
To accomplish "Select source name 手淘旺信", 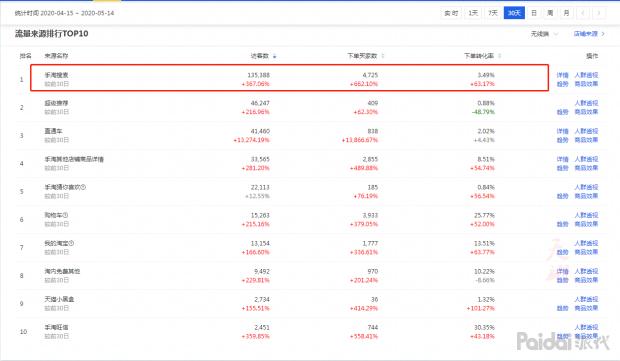I will (56, 328).
